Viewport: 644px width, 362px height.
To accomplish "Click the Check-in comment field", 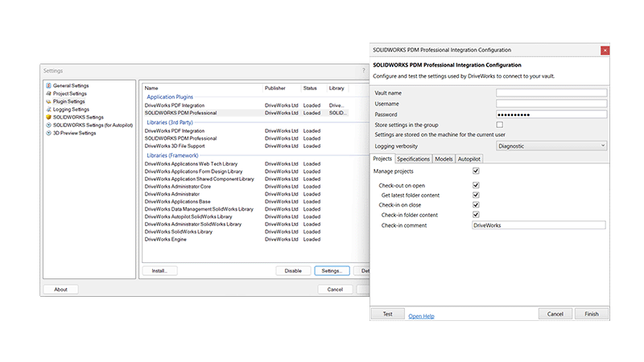I will coord(539,225).
